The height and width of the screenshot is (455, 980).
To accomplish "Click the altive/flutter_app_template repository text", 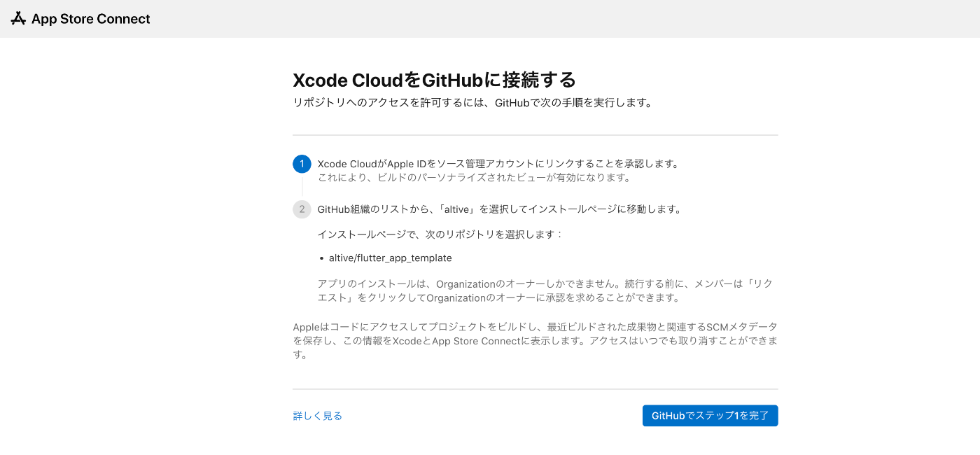I will (391, 258).
